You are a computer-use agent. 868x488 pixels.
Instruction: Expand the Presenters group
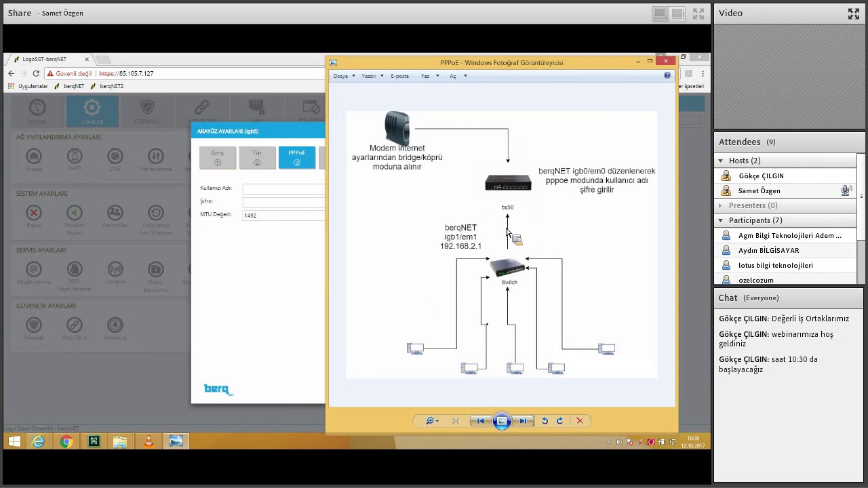tap(721, 205)
